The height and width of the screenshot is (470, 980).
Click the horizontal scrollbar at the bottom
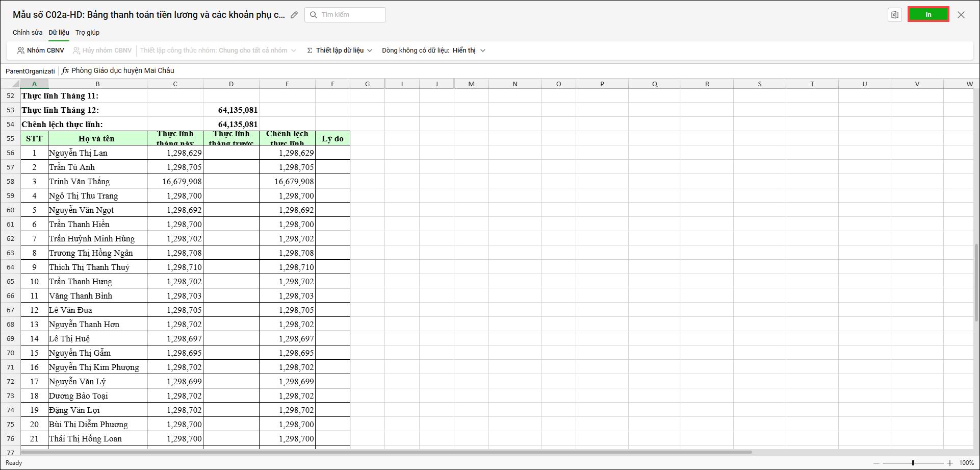[x=386, y=452]
